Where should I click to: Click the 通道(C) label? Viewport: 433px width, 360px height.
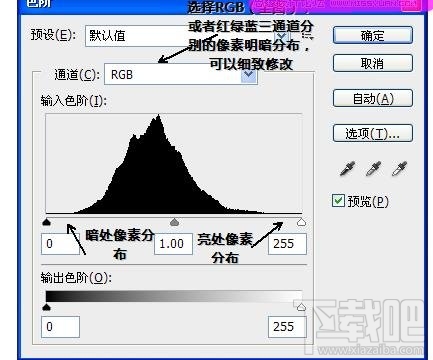(77, 75)
